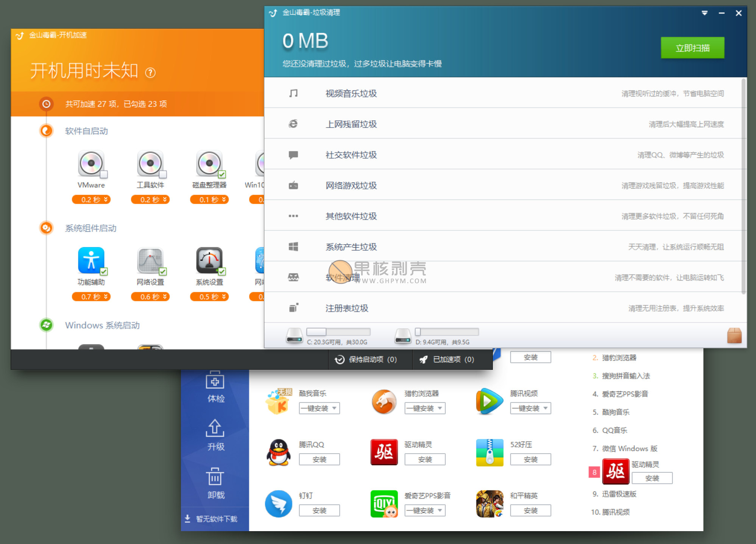Click the box icon in the junk cleaner's corner
756x544 pixels.
click(734, 335)
